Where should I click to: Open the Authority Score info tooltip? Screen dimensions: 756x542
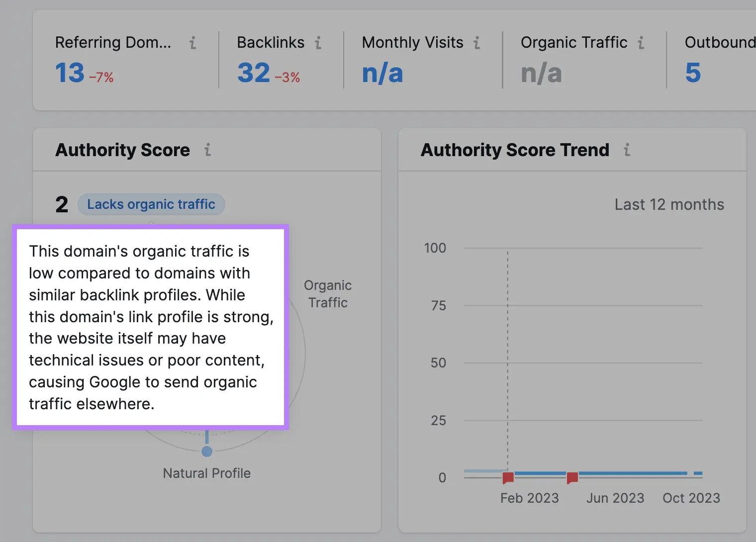point(208,150)
